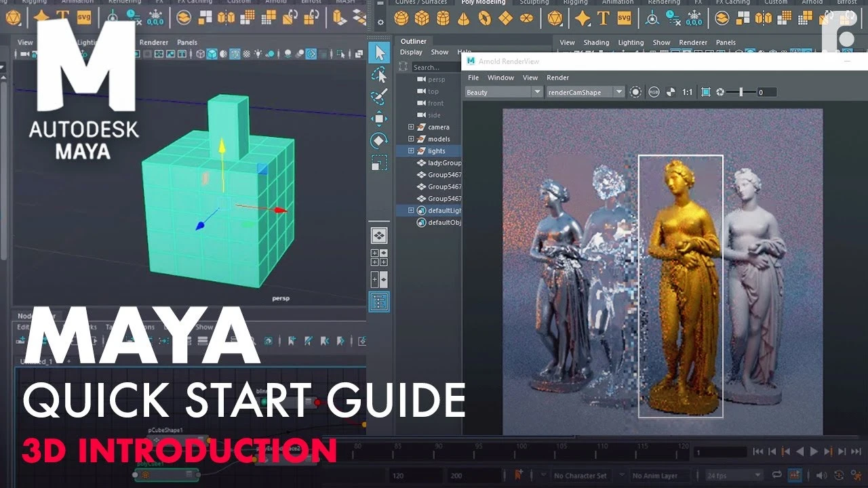
Task: Open the Shading menu in viewport panel
Action: (x=597, y=43)
